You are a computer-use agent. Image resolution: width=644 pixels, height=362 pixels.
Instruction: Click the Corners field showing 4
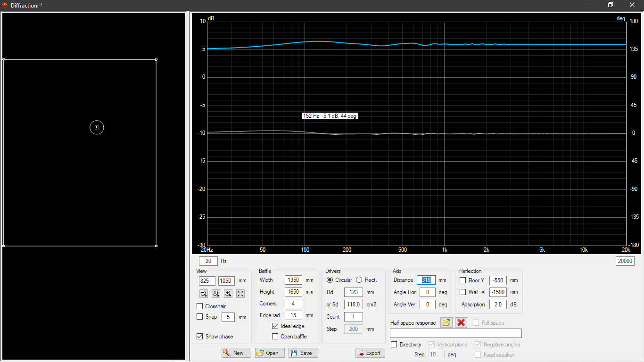click(293, 304)
